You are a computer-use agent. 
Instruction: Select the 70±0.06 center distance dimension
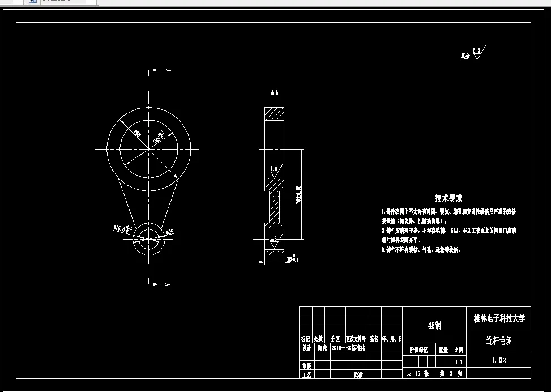[298, 195]
